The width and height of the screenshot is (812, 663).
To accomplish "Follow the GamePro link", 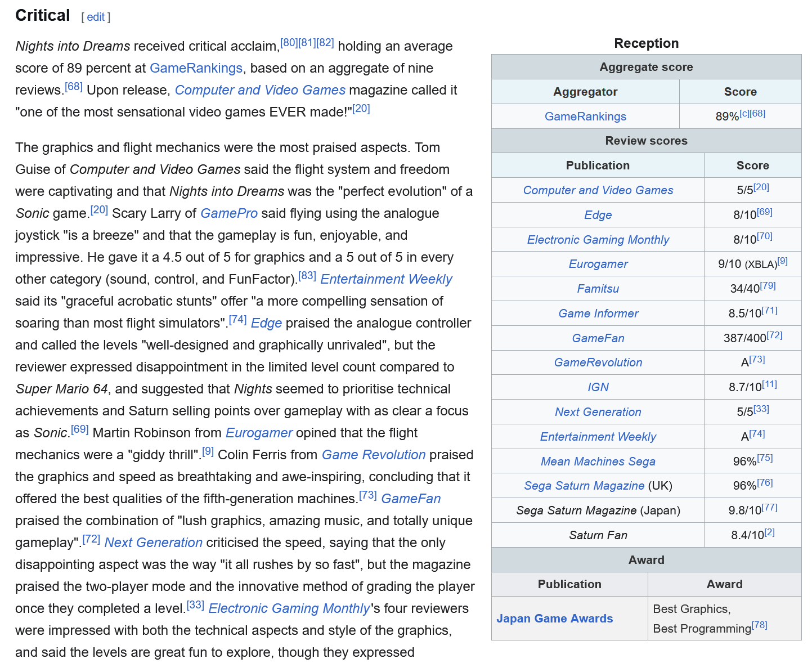I will click(x=229, y=213).
